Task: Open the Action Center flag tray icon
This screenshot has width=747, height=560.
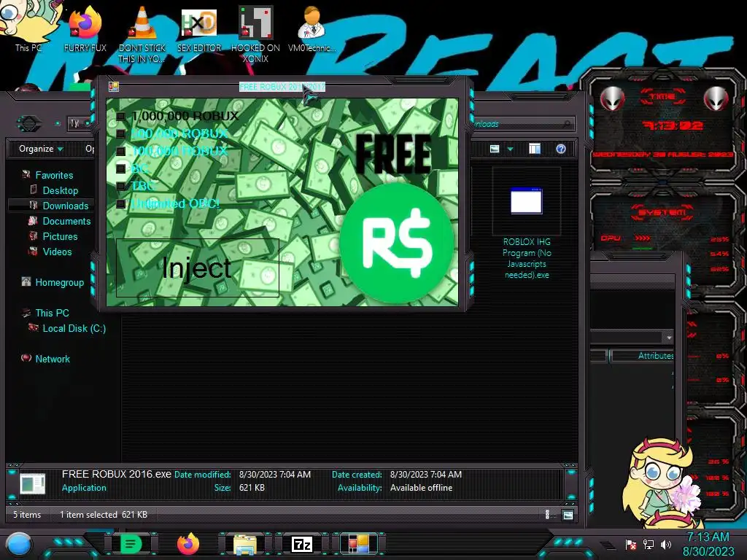Action: click(x=631, y=544)
